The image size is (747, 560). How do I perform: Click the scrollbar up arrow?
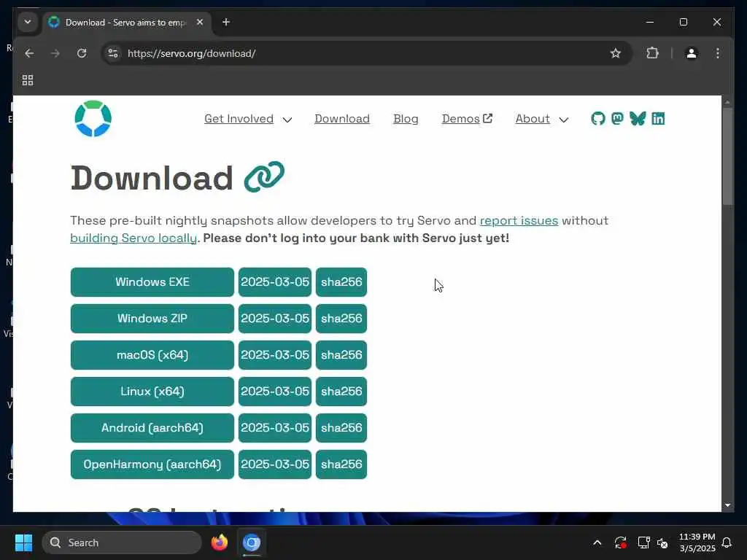tap(727, 102)
